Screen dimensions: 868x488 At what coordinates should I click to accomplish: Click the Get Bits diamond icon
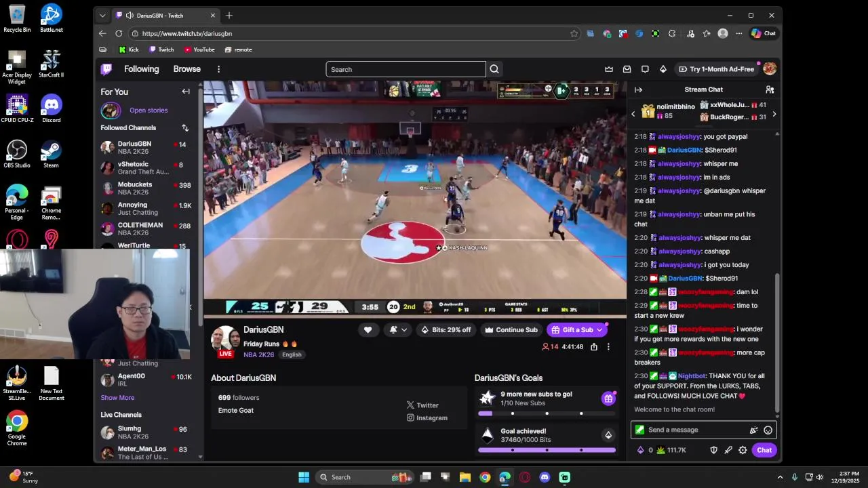point(663,69)
